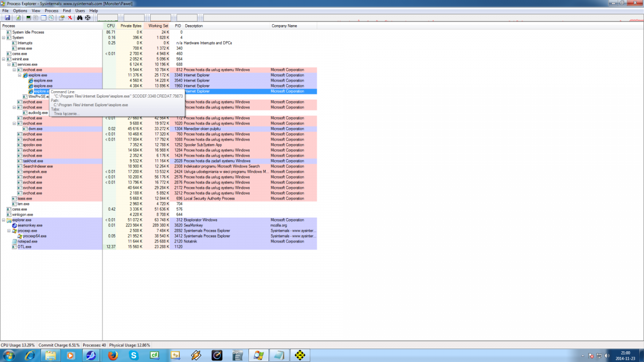Open the File menu
The image size is (644, 362).
[5, 11]
